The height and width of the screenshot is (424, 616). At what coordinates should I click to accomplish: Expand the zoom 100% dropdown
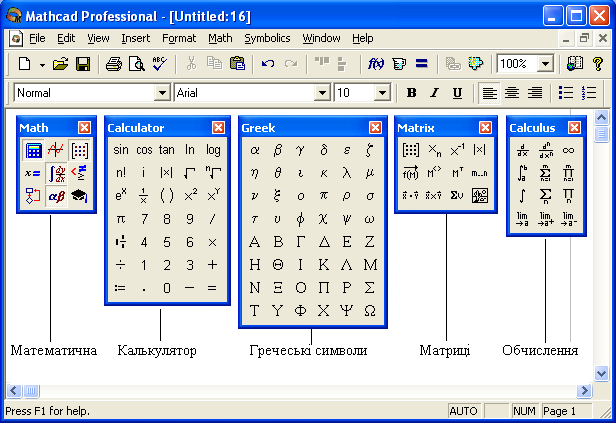click(x=545, y=64)
